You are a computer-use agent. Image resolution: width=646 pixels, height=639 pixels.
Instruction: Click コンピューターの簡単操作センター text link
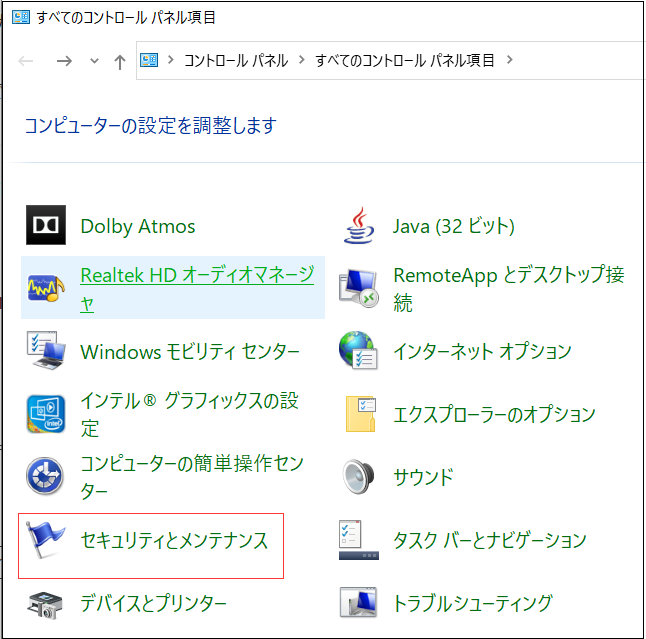[x=192, y=477]
